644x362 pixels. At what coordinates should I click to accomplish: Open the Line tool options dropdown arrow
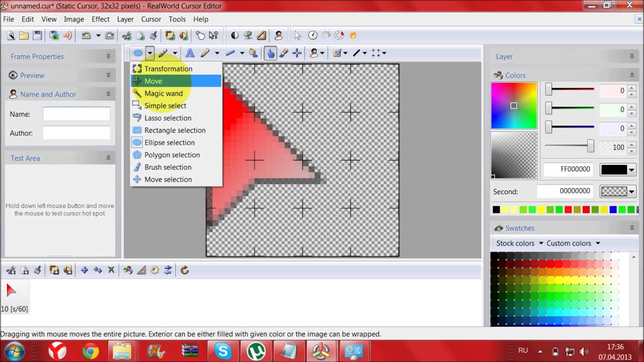point(242,53)
